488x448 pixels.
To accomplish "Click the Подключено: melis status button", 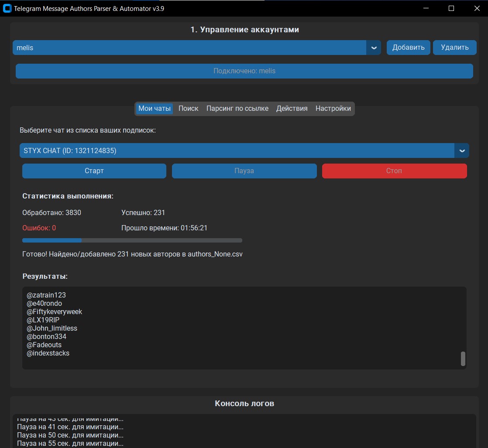I will 244,71.
